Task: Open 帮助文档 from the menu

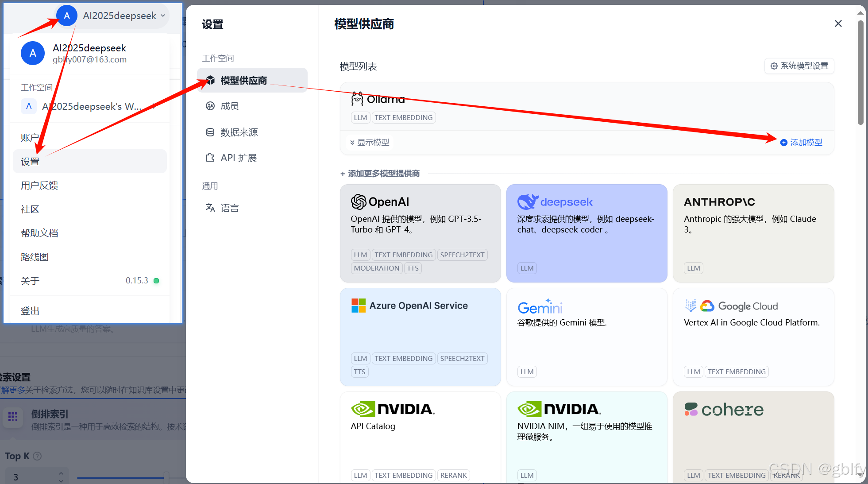Action: point(90,233)
